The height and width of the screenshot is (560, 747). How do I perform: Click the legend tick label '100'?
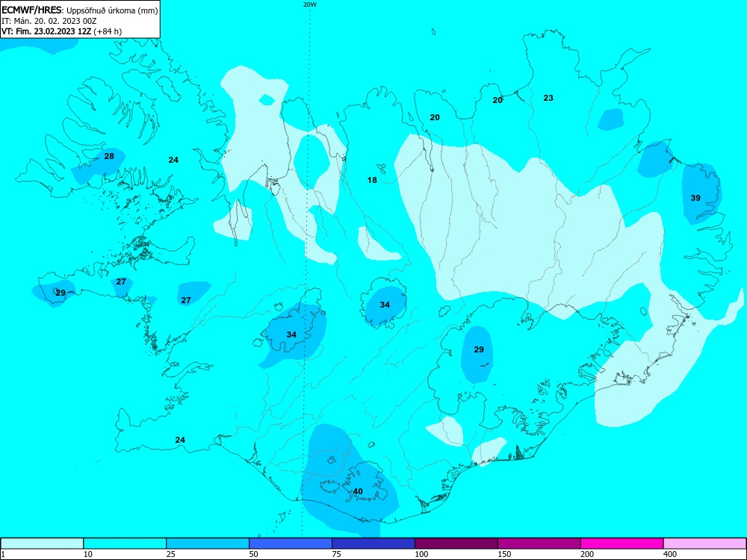point(421,554)
